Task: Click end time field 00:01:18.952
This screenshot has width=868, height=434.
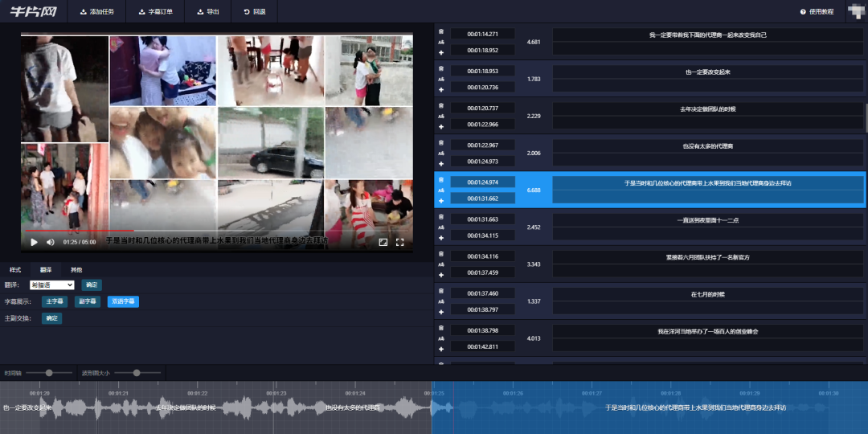Action: 483,50
